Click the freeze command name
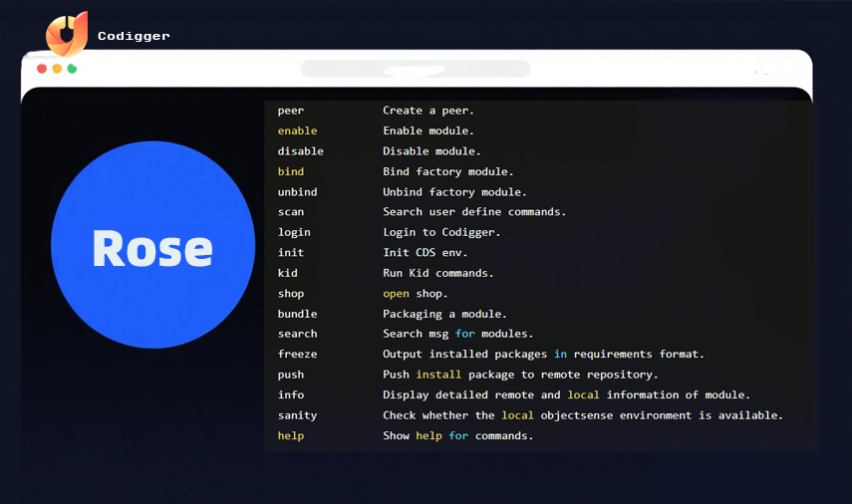 (297, 355)
